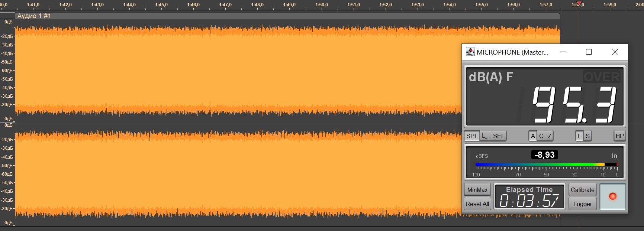
Task: Switch to Leq measurement mode
Action: pos(485,136)
